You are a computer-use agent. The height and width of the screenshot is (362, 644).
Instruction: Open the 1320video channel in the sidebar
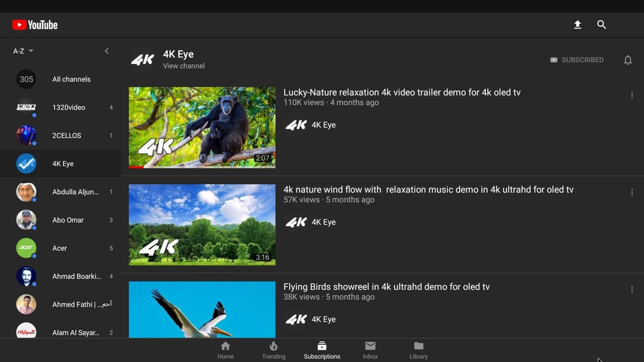[61, 107]
